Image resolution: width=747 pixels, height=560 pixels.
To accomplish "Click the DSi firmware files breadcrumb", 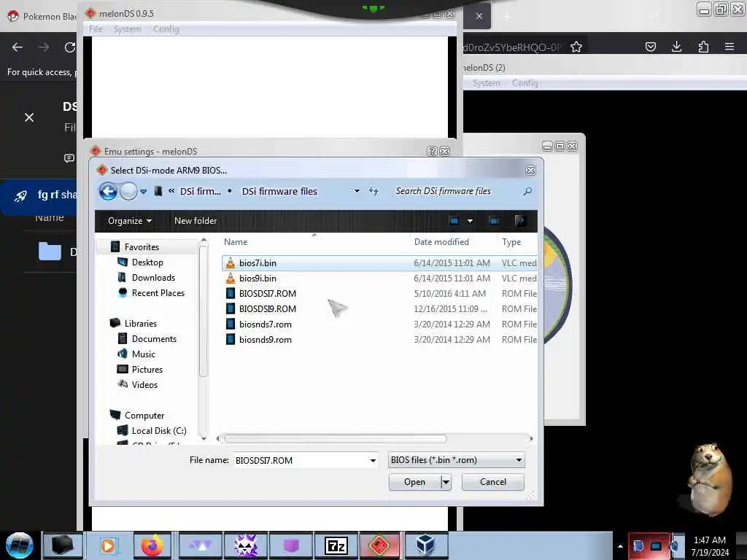I will [x=279, y=192].
